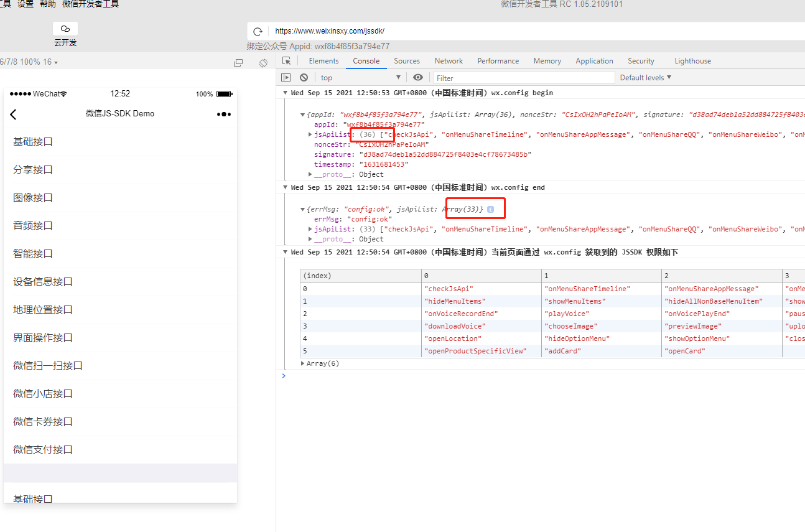Click the "playVoice" table cell
Image resolution: width=805 pixels, height=532 pixels.
click(602, 314)
